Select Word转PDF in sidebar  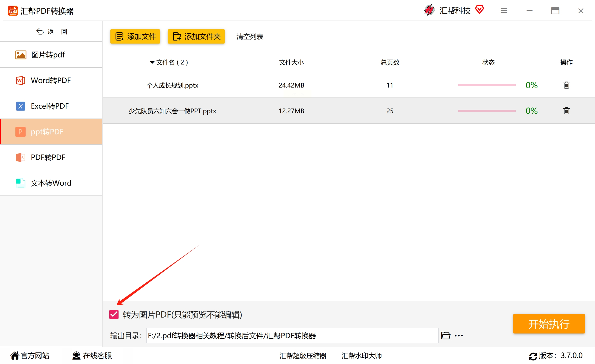tap(51, 81)
